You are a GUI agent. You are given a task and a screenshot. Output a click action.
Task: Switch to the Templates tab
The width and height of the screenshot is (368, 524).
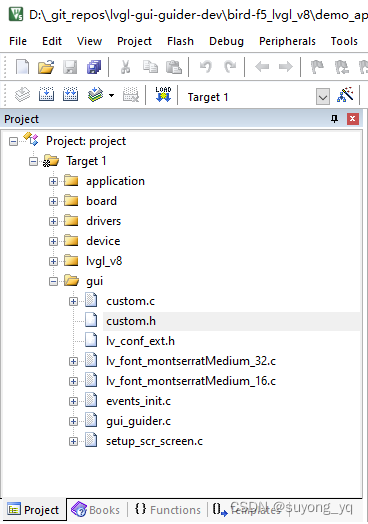(x=247, y=510)
